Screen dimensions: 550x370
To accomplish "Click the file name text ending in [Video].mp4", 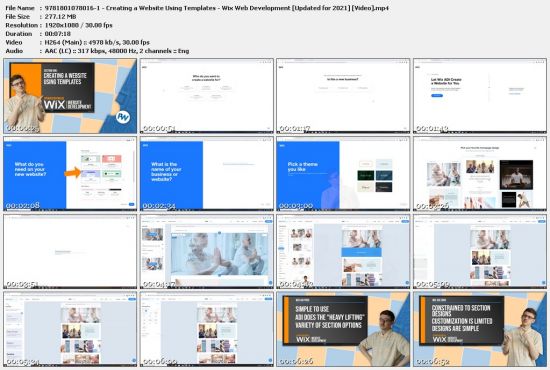I will (x=217, y=8).
